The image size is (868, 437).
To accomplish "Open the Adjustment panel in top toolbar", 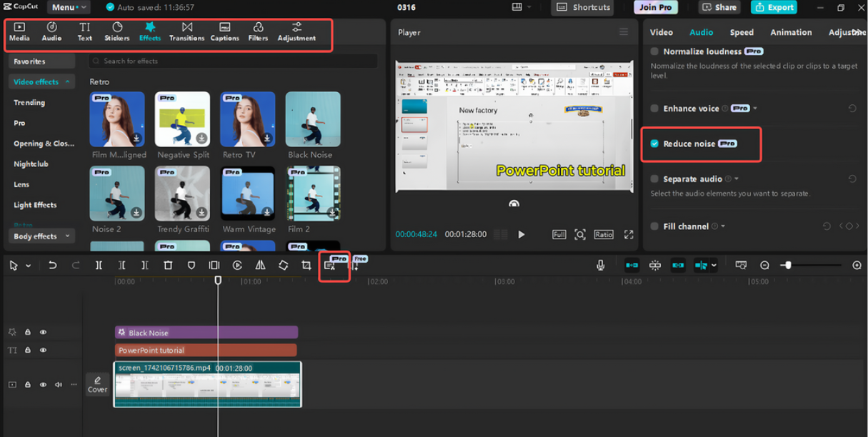I will (x=296, y=31).
